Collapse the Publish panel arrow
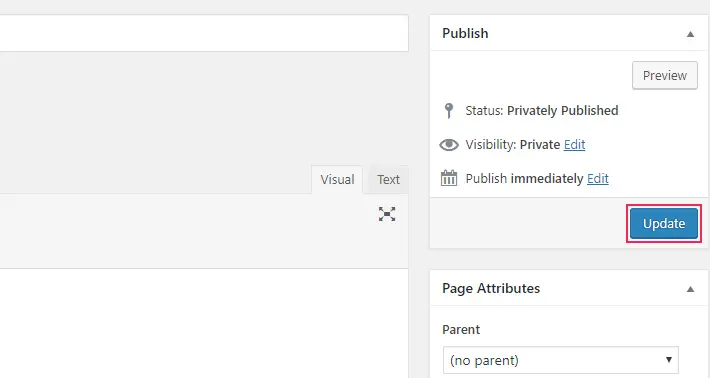 (690, 34)
